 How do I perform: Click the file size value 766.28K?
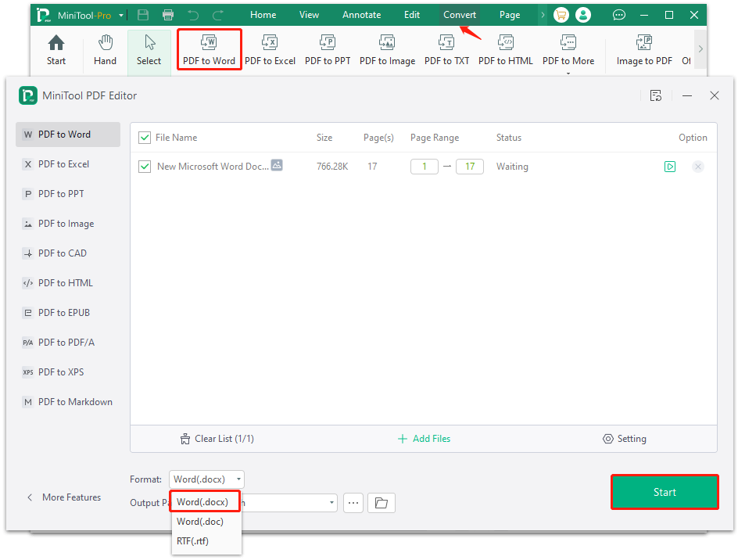(x=332, y=167)
